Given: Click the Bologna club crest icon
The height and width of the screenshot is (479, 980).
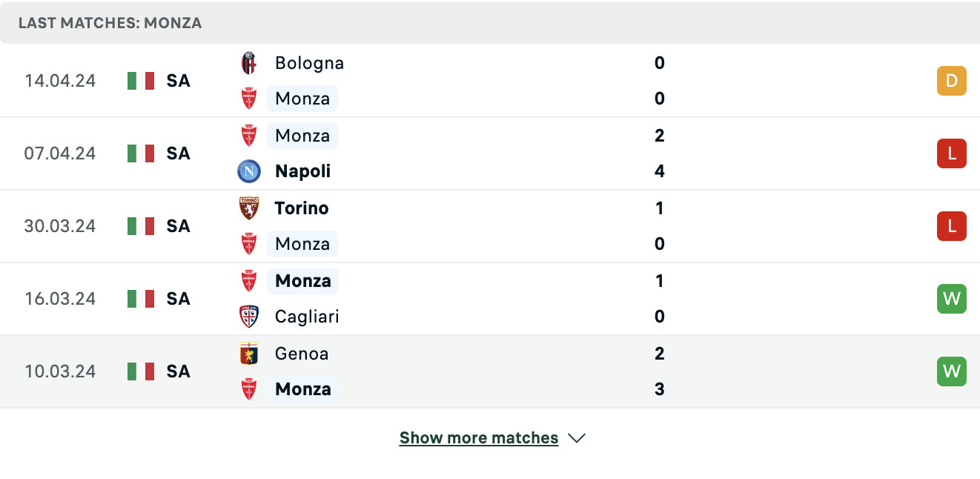Looking at the screenshot, I should click(249, 63).
